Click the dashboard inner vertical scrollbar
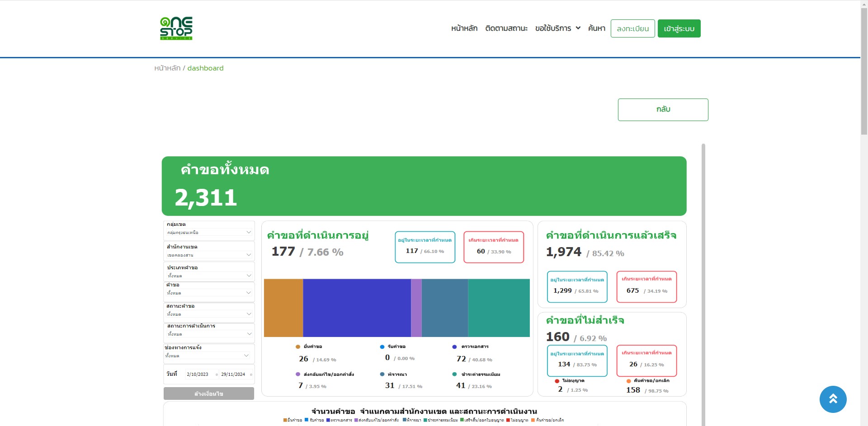868x426 pixels. pyautogui.click(x=703, y=285)
